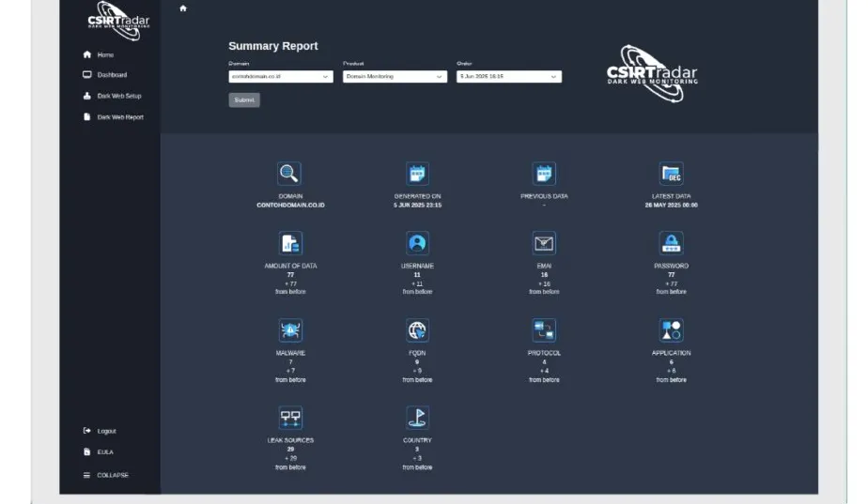Open the Date dropdown selector
Image resolution: width=868 pixels, height=504 pixels.
point(508,77)
